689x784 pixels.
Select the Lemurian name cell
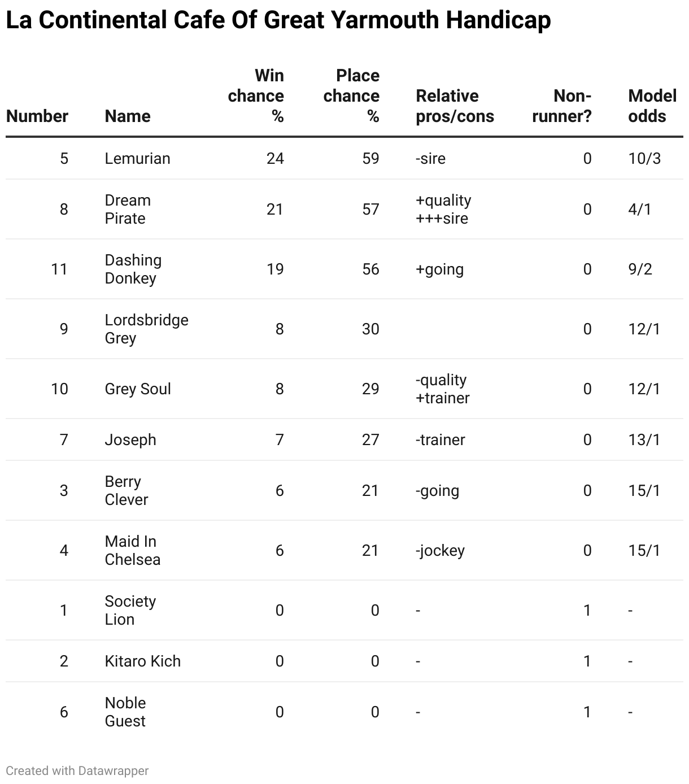137,158
